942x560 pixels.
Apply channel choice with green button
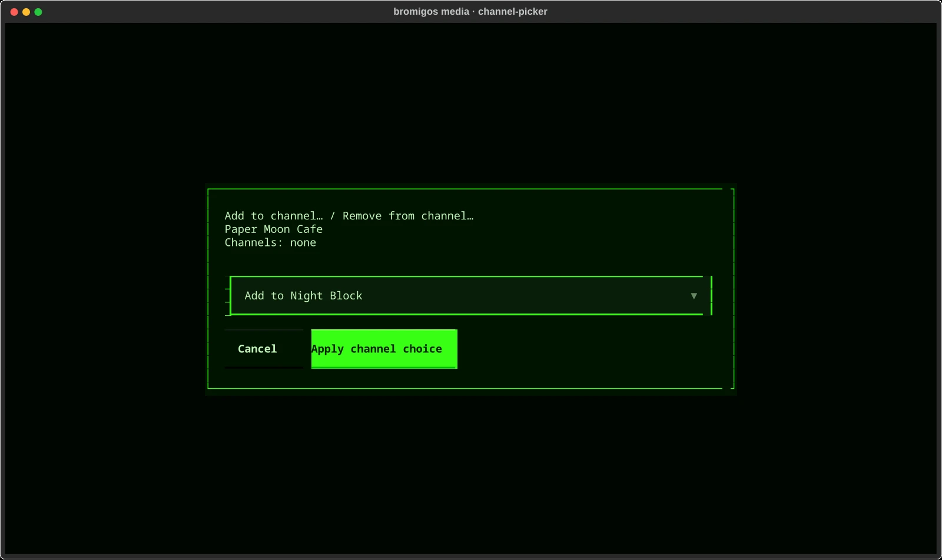(x=384, y=349)
